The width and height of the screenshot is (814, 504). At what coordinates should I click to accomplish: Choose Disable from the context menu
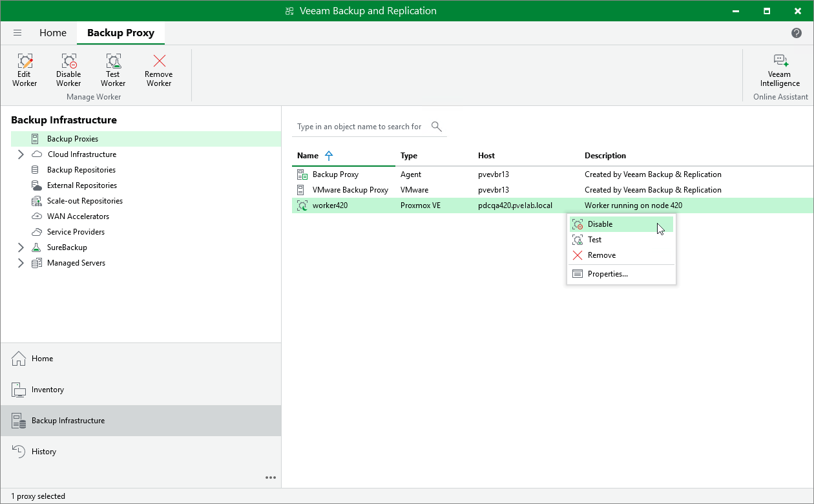pyautogui.click(x=621, y=224)
